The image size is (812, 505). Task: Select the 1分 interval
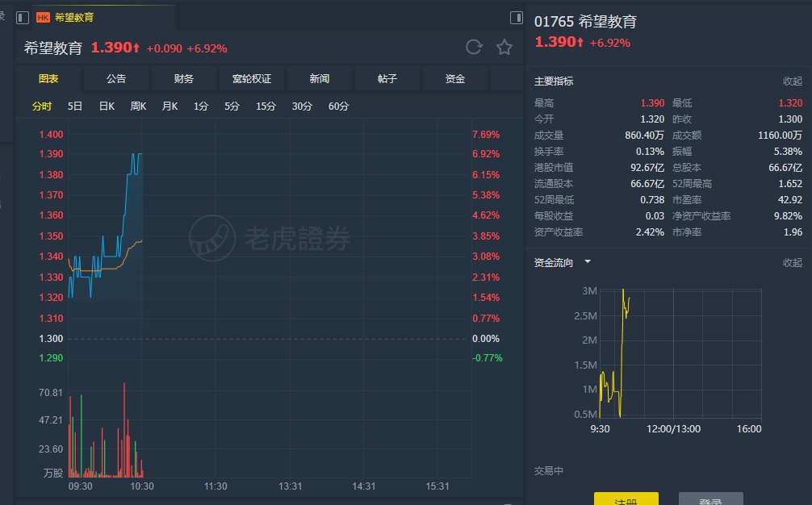pos(201,106)
